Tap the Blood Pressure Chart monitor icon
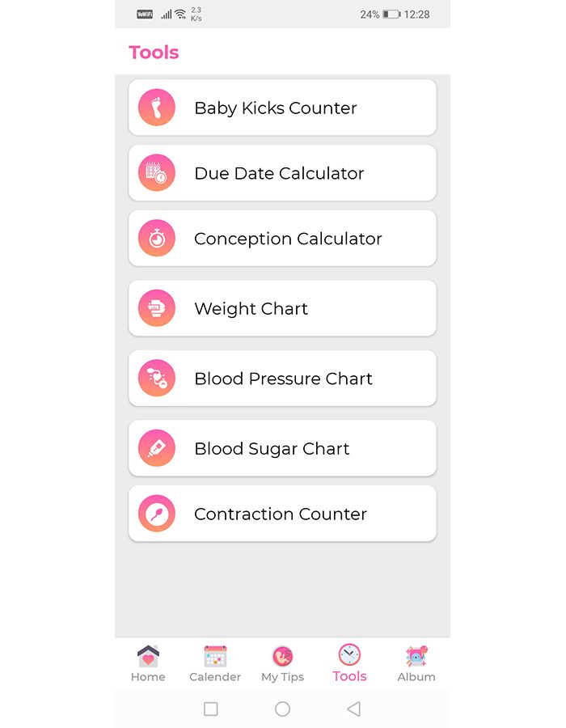The image size is (566, 728). coord(157,379)
